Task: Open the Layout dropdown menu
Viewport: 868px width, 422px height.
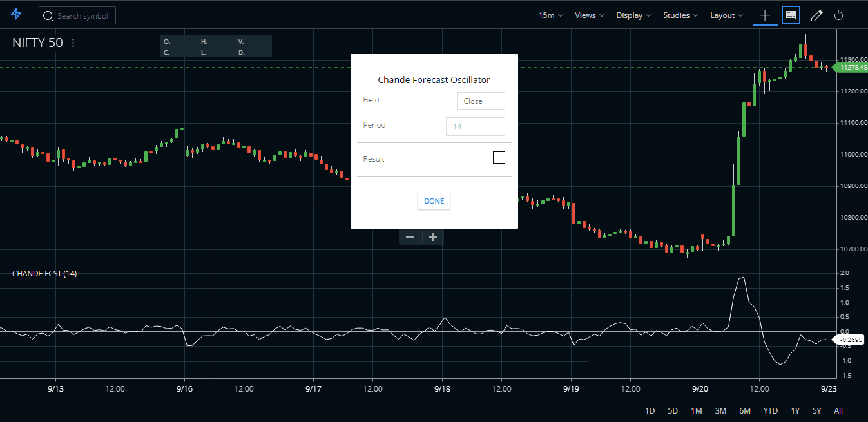Action: point(727,15)
